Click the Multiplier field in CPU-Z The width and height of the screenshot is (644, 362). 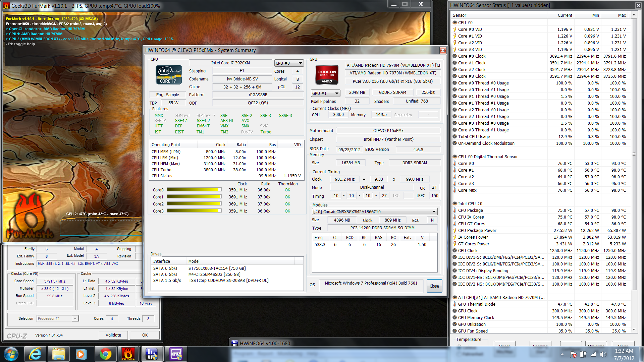pyautogui.click(x=55, y=289)
